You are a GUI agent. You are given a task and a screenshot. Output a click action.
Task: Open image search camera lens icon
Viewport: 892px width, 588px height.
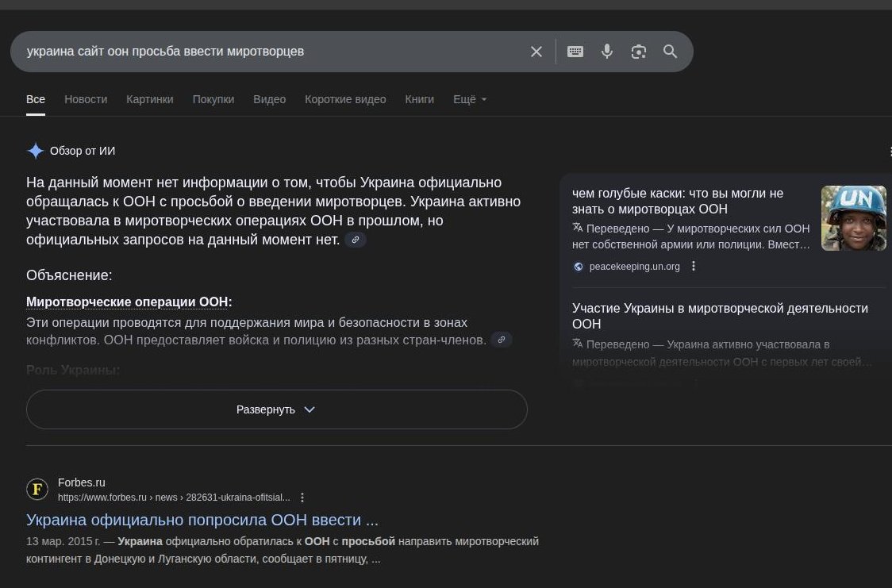click(x=638, y=52)
